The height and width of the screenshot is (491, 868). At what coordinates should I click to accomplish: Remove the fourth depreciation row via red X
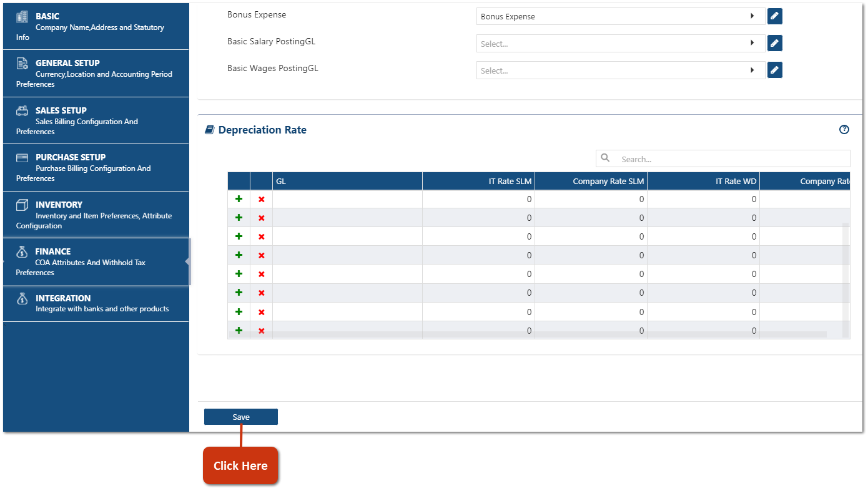pyautogui.click(x=262, y=255)
